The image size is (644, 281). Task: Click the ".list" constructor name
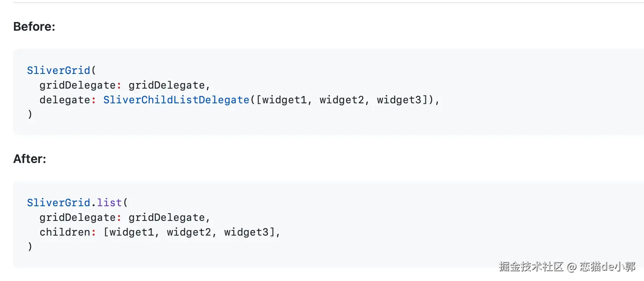[x=109, y=203]
